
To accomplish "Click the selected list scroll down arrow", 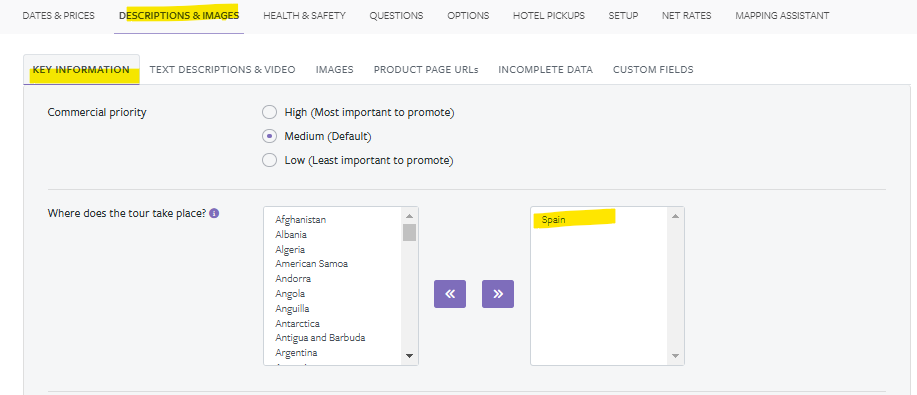I will [675, 356].
